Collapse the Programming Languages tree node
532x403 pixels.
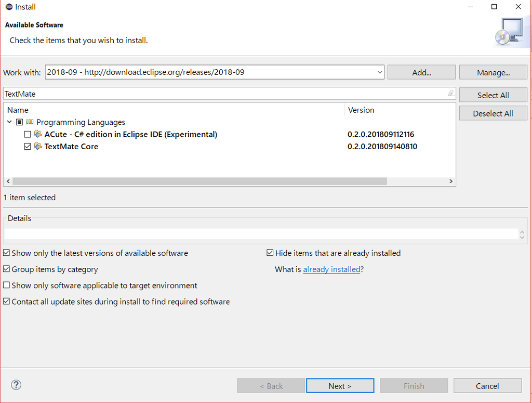click(9, 122)
